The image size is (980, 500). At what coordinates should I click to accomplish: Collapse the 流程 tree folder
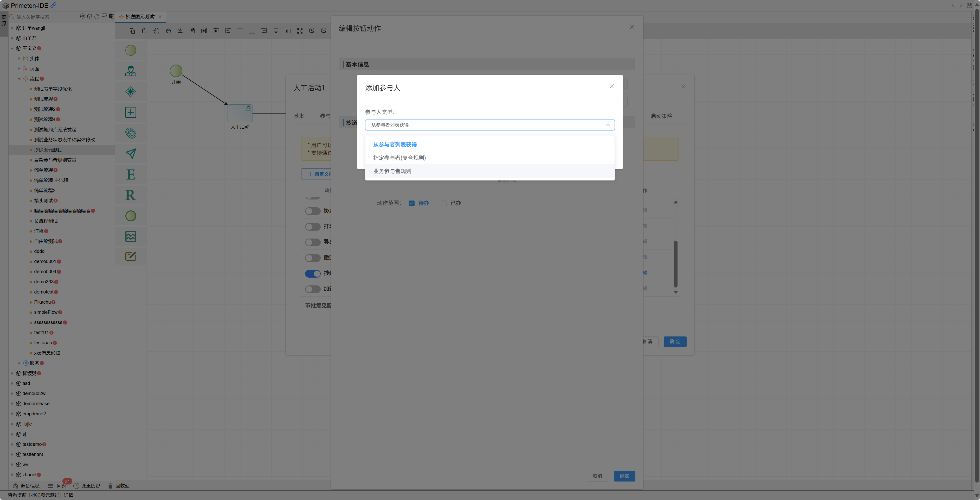[19, 79]
